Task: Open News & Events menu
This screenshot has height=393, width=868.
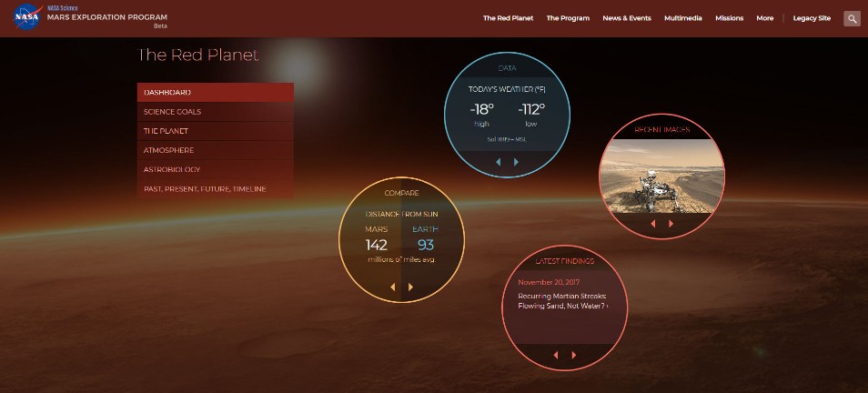Action: (627, 18)
